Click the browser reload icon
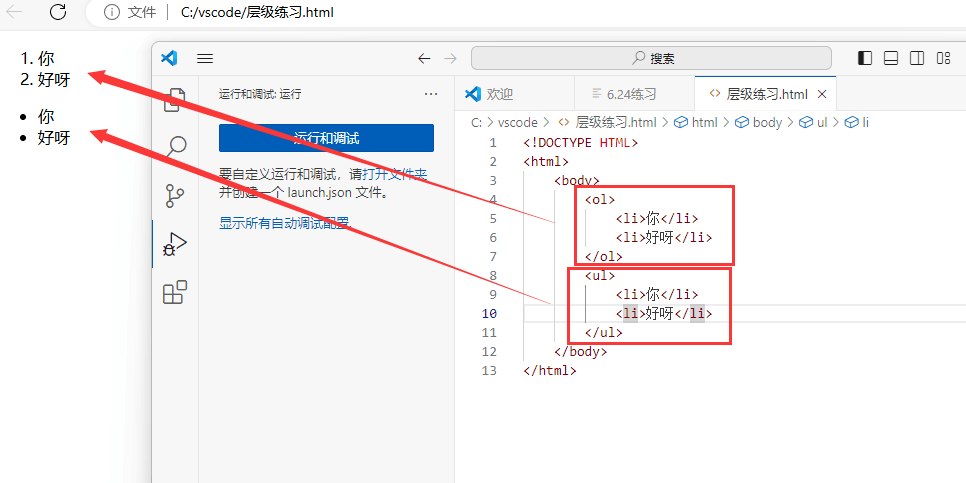966x483 pixels. [x=58, y=12]
